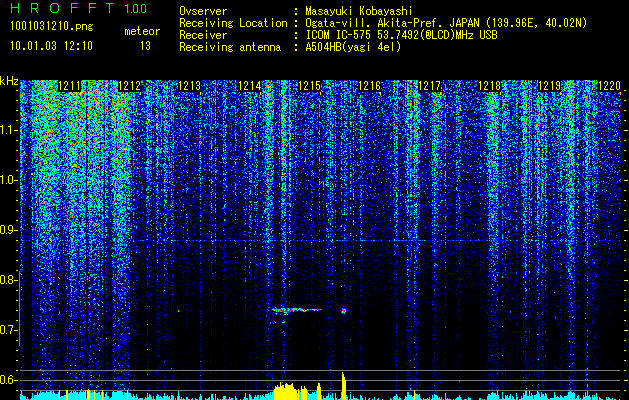The image size is (629, 400).
Task: Click the kHz axis unit label
Action: [x=9, y=81]
